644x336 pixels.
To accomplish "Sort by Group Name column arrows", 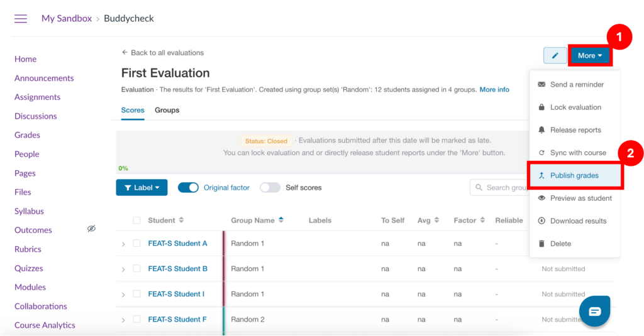I will coord(281,220).
